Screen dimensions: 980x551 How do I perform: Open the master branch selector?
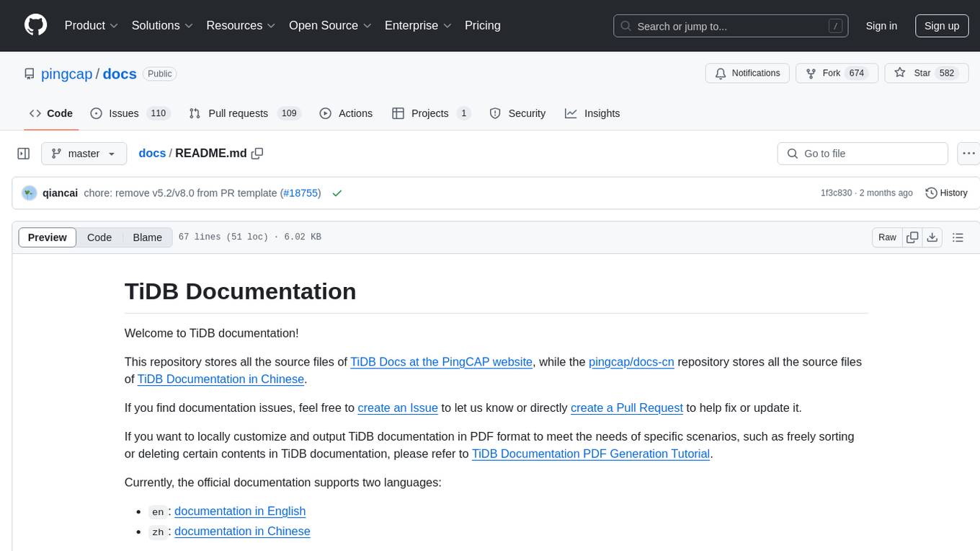(x=84, y=154)
